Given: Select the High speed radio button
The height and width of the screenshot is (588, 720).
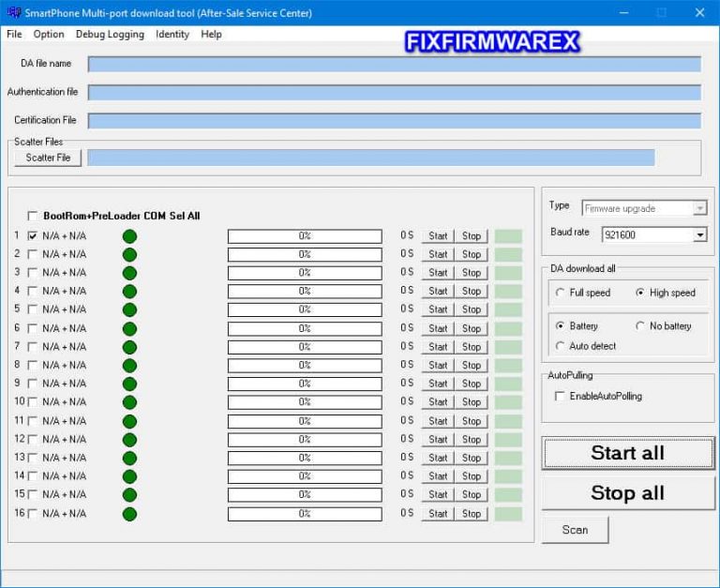Looking at the screenshot, I should pos(639,293).
